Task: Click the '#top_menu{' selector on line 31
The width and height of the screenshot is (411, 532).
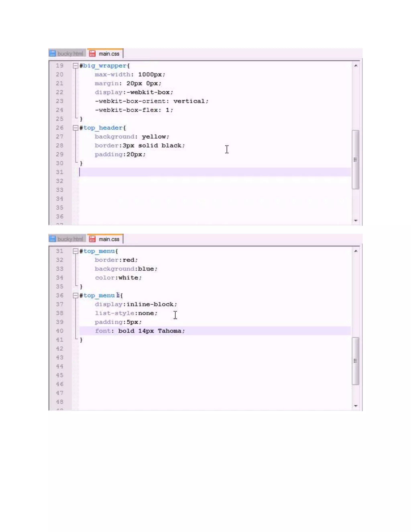Action: [99, 251]
